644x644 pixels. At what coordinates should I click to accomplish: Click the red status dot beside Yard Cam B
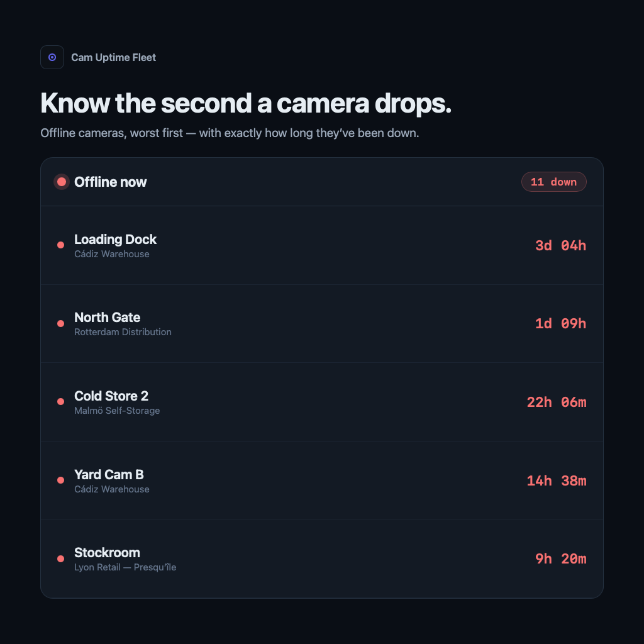click(60, 480)
